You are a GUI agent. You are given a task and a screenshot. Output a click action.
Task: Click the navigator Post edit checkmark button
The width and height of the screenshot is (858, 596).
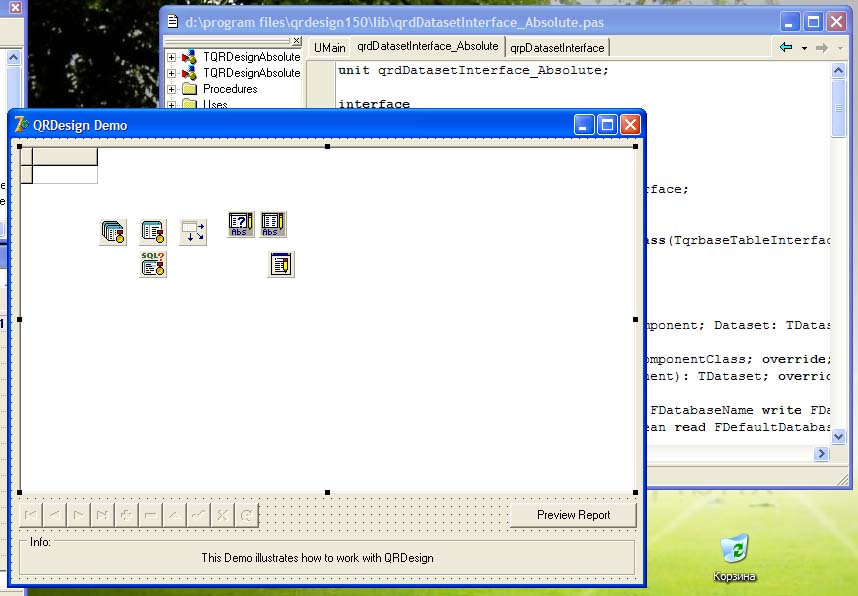tap(199, 515)
